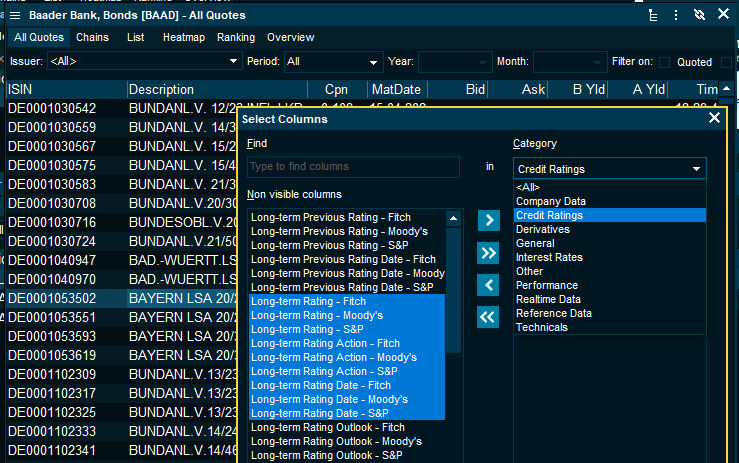This screenshot has height=463, width=739.
Task: Expand the Issuer dropdown
Action: click(234, 62)
